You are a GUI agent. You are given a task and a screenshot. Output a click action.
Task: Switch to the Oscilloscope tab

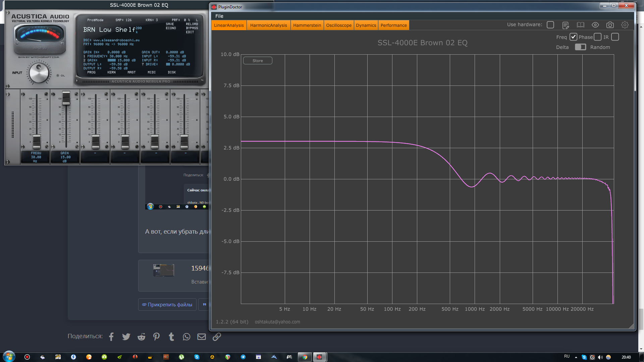pyautogui.click(x=339, y=25)
